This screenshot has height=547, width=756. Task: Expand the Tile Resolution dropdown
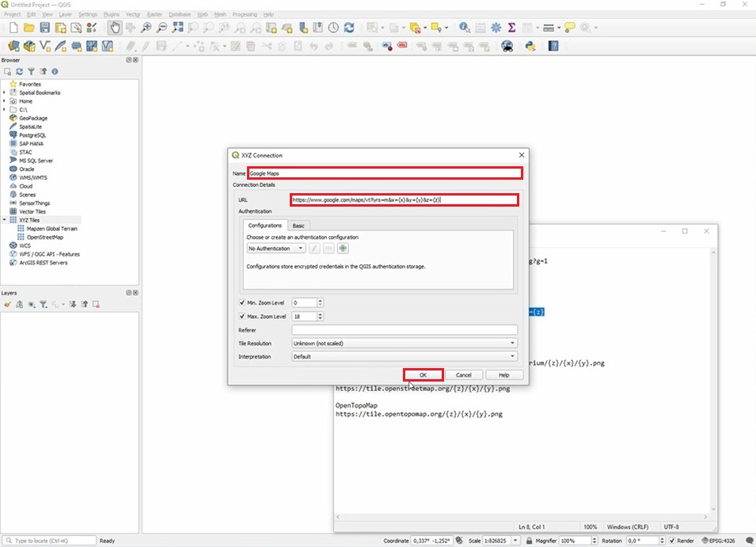click(x=404, y=344)
